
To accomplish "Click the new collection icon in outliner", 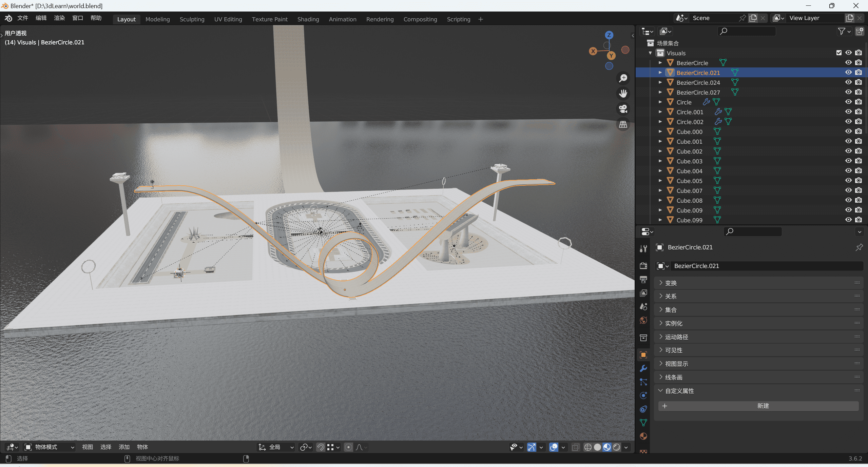I will tap(860, 31).
